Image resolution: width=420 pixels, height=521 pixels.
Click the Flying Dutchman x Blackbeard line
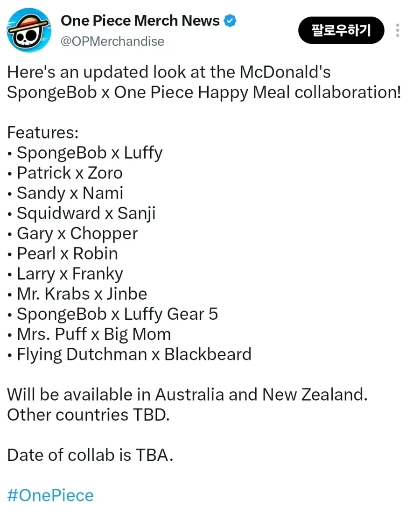[x=134, y=354]
